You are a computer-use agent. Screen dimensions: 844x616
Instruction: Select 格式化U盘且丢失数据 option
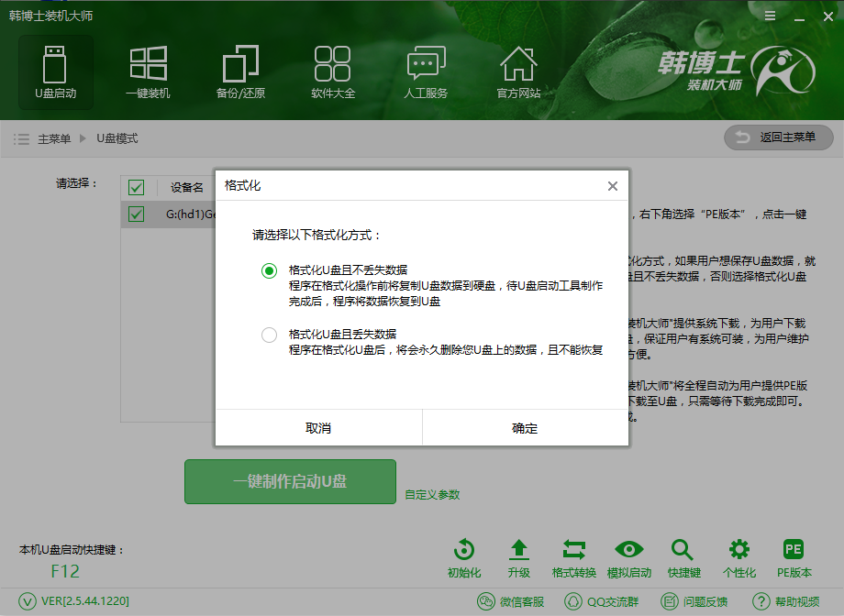pos(269,335)
